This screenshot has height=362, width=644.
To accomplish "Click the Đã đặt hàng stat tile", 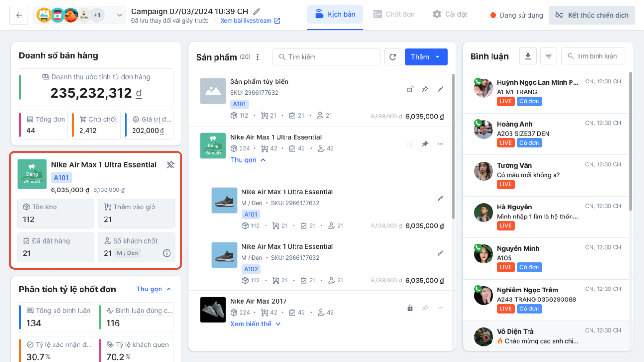I will 56,247.
